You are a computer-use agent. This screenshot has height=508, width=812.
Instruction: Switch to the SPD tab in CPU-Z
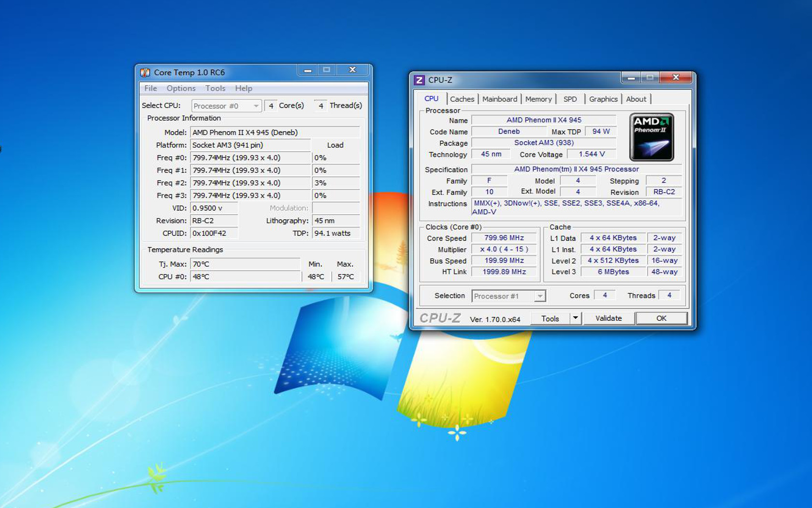570,99
